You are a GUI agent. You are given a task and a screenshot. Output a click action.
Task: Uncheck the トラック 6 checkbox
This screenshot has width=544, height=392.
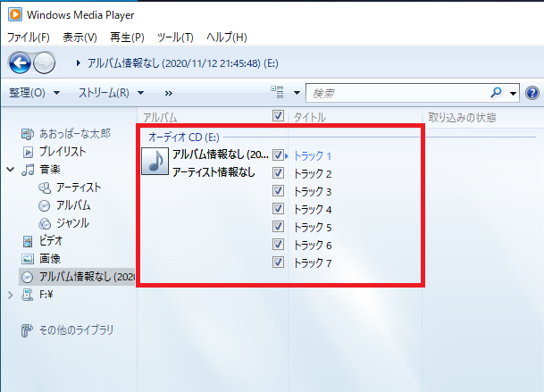point(278,245)
